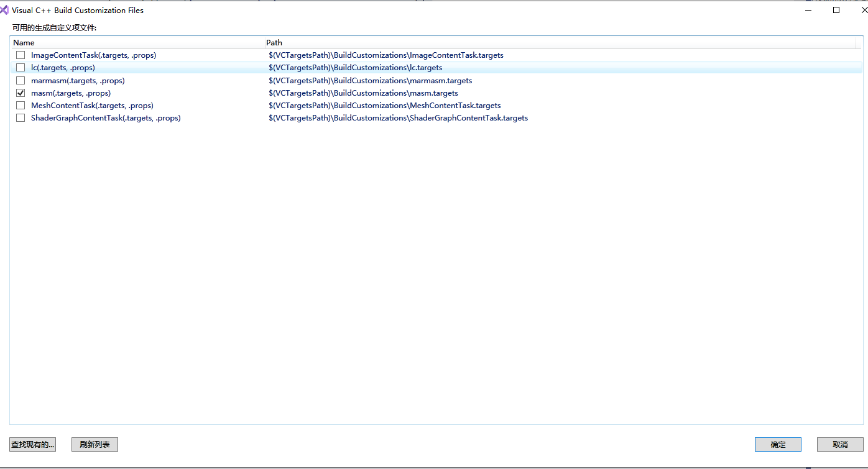
Task: Select the ShaderGraphContentTask(.targets, .props) name text
Action: pos(106,118)
